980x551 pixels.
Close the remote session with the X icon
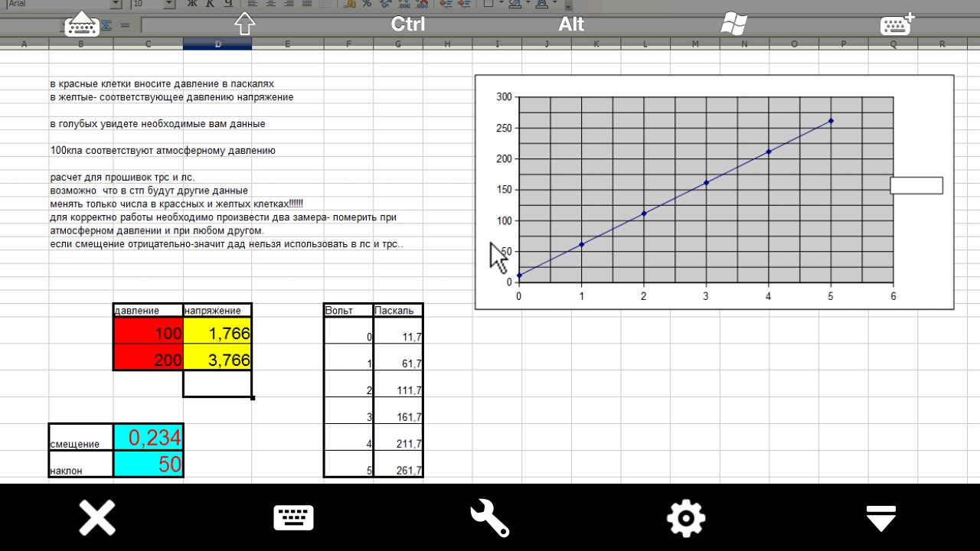[97, 517]
